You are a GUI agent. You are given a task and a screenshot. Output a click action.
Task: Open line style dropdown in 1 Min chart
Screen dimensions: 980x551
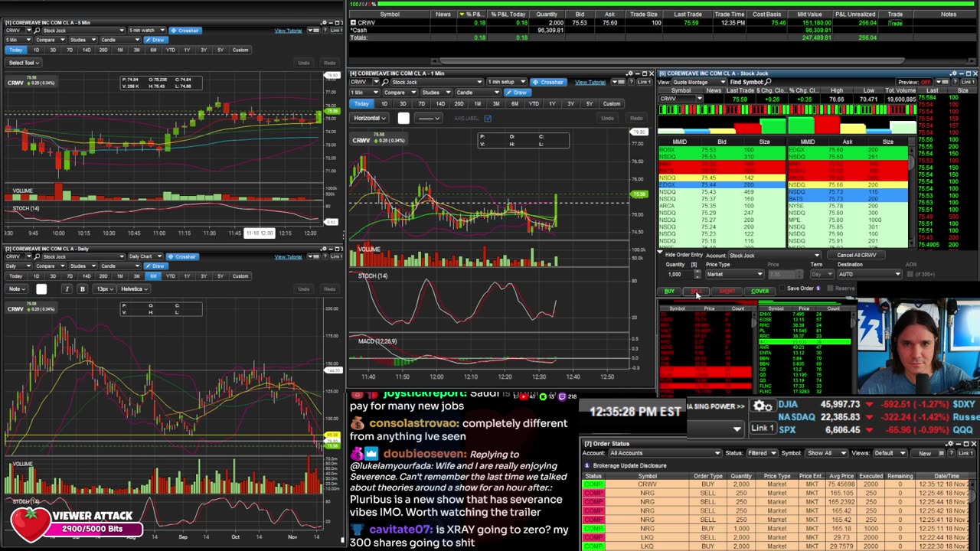(427, 118)
